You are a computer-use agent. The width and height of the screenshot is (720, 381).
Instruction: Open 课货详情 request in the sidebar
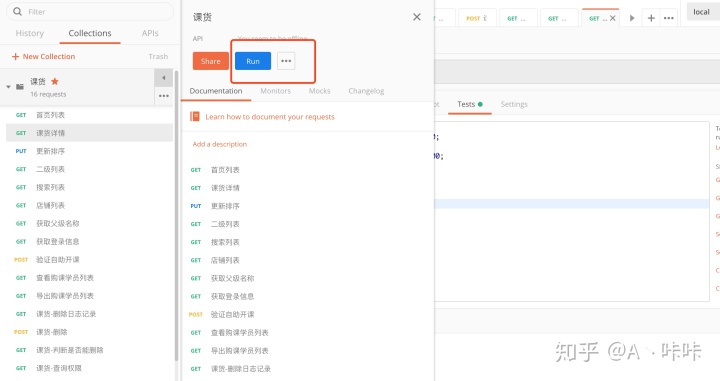(90, 133)
